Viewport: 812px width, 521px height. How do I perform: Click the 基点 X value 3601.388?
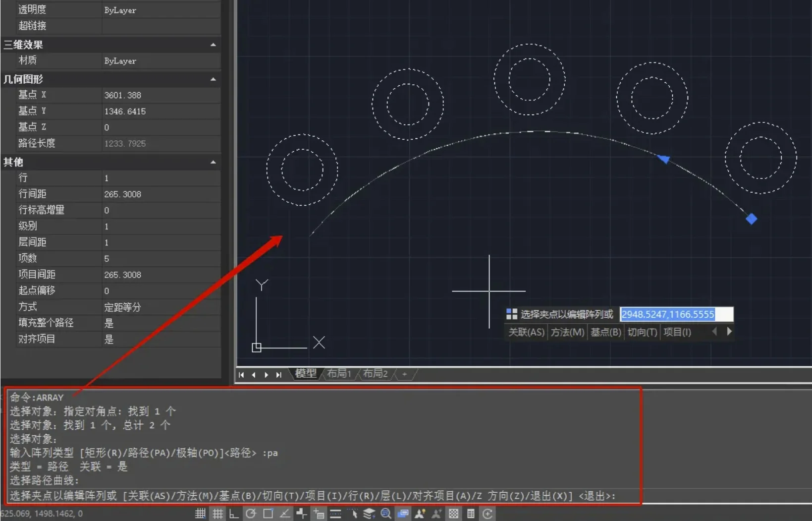[x=161, y=95]
